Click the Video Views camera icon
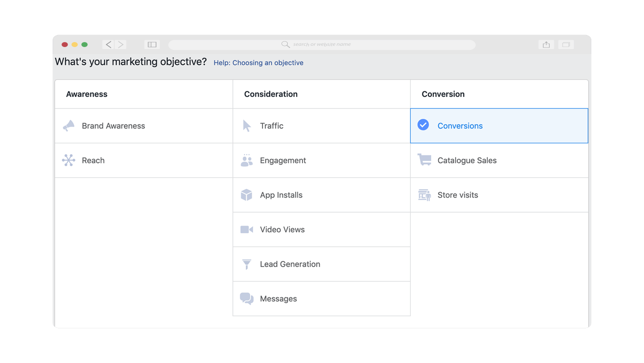 [246, 229]
